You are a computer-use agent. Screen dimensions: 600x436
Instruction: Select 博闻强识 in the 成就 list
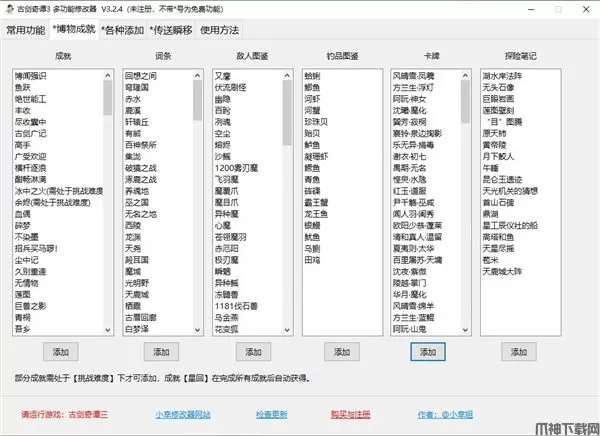click(x=31, y=76)
